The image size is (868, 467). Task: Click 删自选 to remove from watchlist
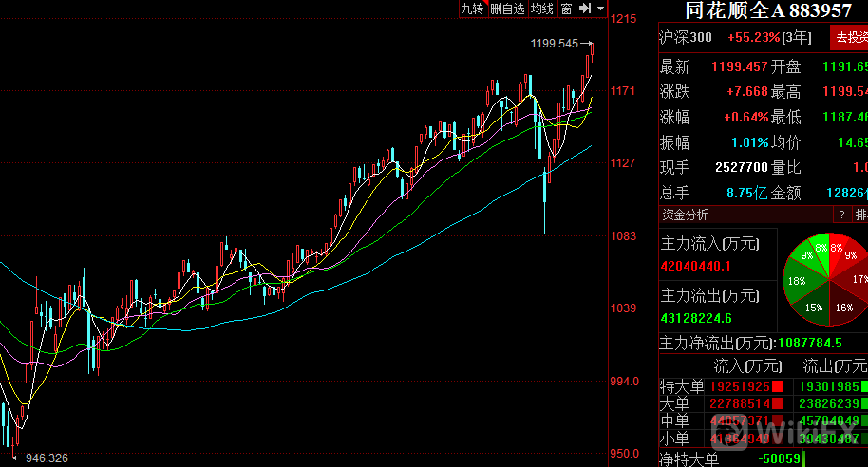tap(508, 9)
